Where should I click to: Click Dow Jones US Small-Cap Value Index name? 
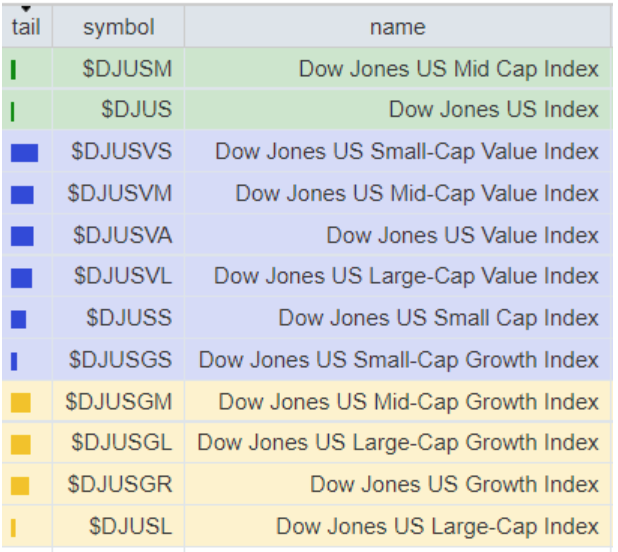coord(406,152)
